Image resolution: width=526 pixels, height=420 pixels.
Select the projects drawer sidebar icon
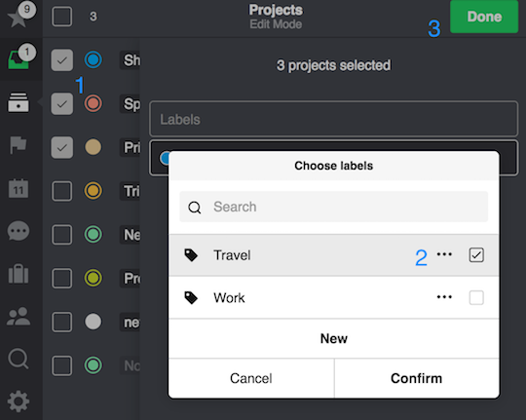(19, 102)
